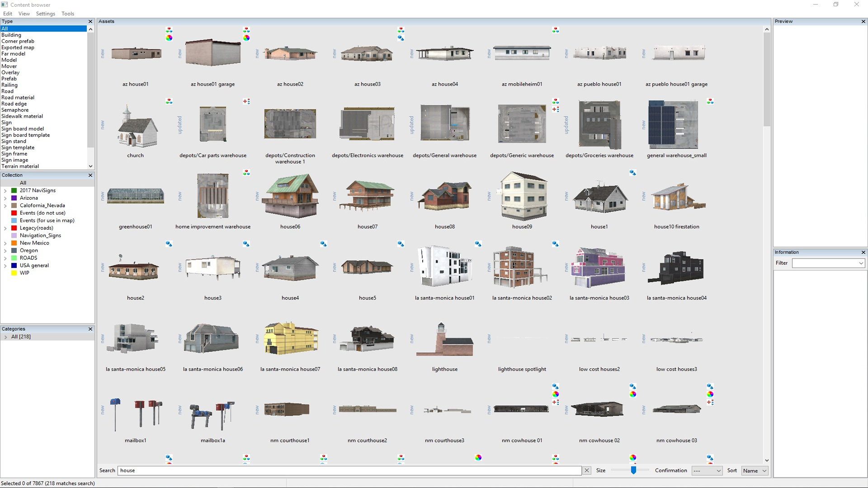Open the View menu
This screenshot has width=868, height=488.
pos(24,14)
